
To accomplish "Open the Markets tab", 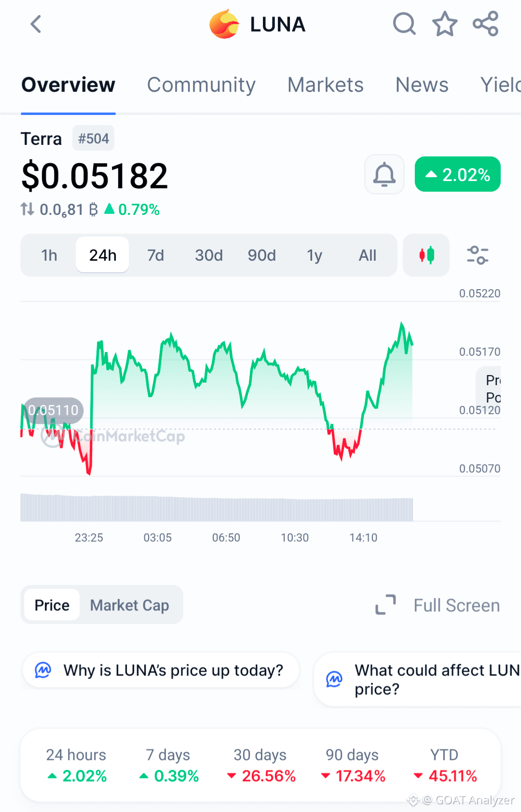I will pos(326,85).
